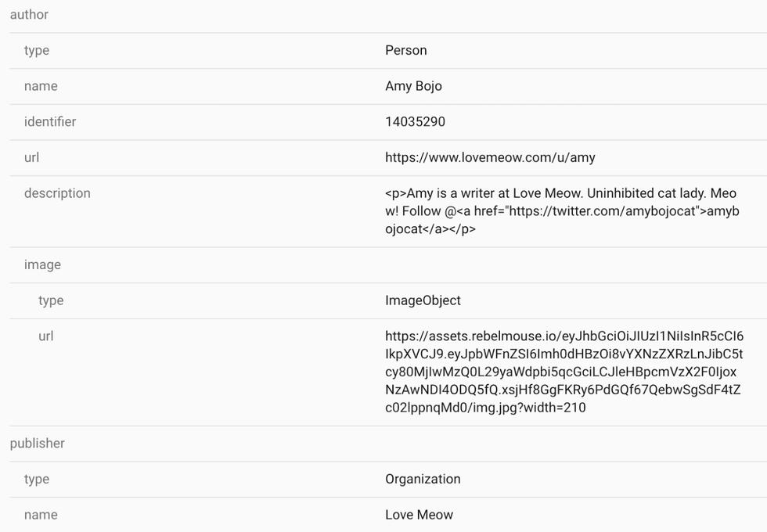The width and height of the screenshot is (767, 532).
Task: Click the url label under image
Action: (x=45, y=336)
